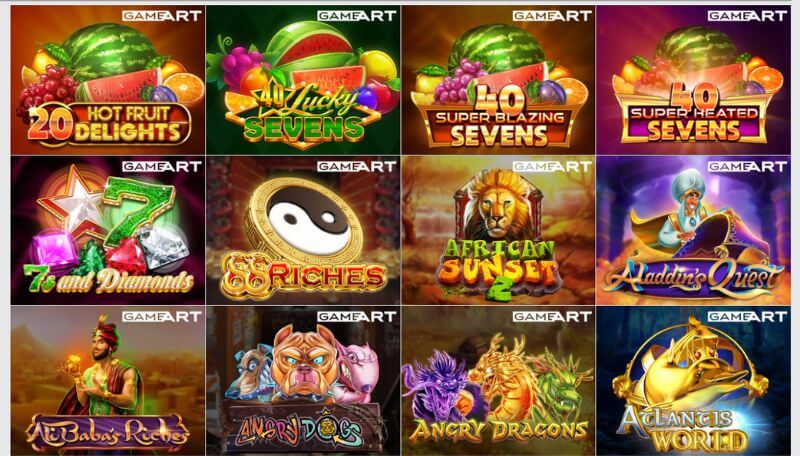Open the Ali Baba's Riches game
The image size is (800, 456).
tap(108, 381)
